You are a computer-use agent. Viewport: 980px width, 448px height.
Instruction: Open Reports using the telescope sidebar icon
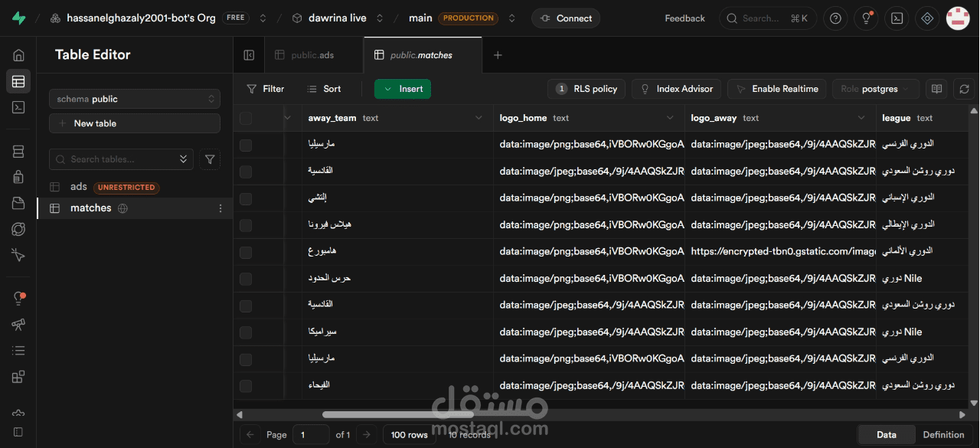tap(18, 324)
